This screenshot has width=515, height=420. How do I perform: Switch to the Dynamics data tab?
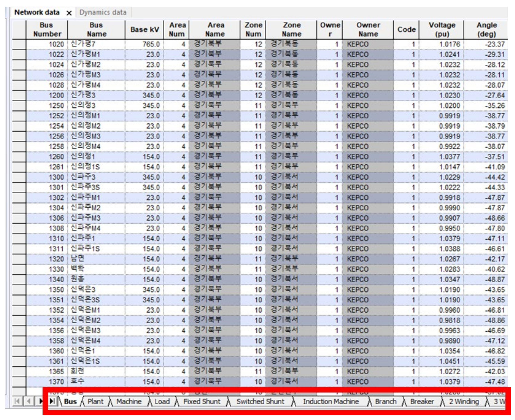click(x=103, y=12)
